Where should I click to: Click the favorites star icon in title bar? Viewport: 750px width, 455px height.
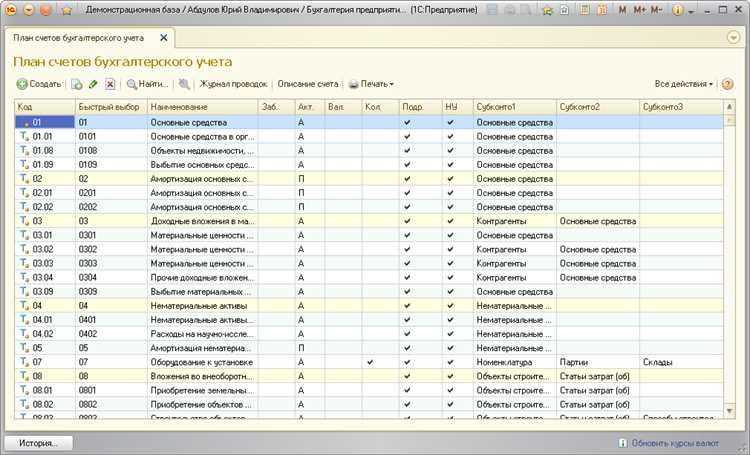(x=66, y=10)
